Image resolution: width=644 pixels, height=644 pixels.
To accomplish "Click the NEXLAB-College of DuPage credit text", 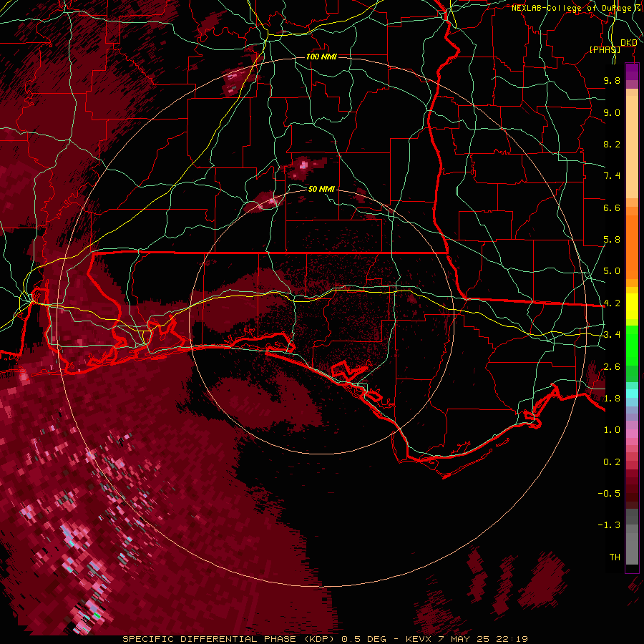I will [577, 8].
